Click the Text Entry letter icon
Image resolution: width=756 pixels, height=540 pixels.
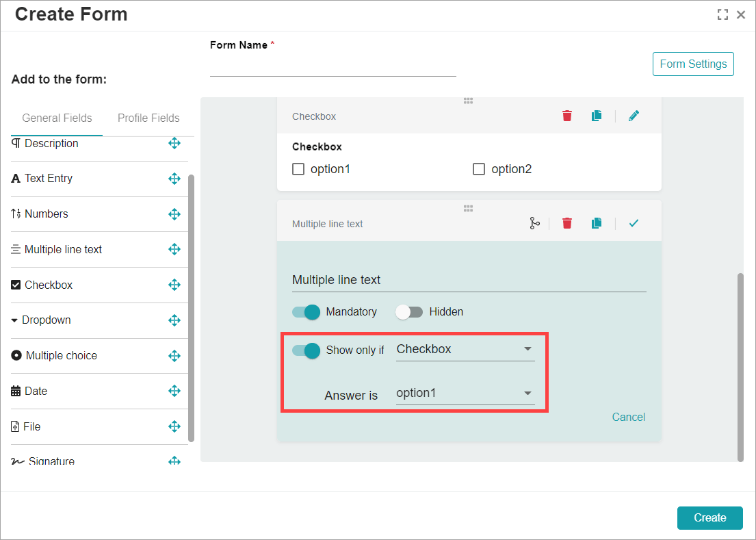click(16, 179)
